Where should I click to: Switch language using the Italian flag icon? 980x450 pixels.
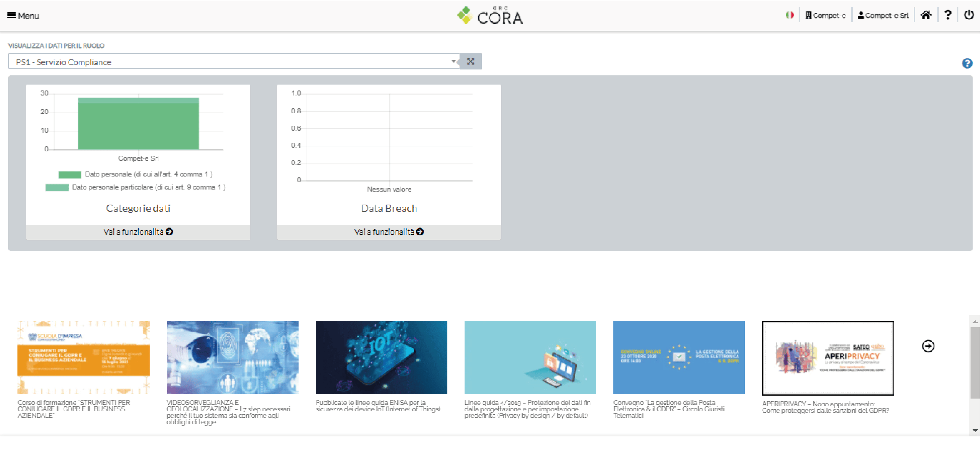click(789, 15)
